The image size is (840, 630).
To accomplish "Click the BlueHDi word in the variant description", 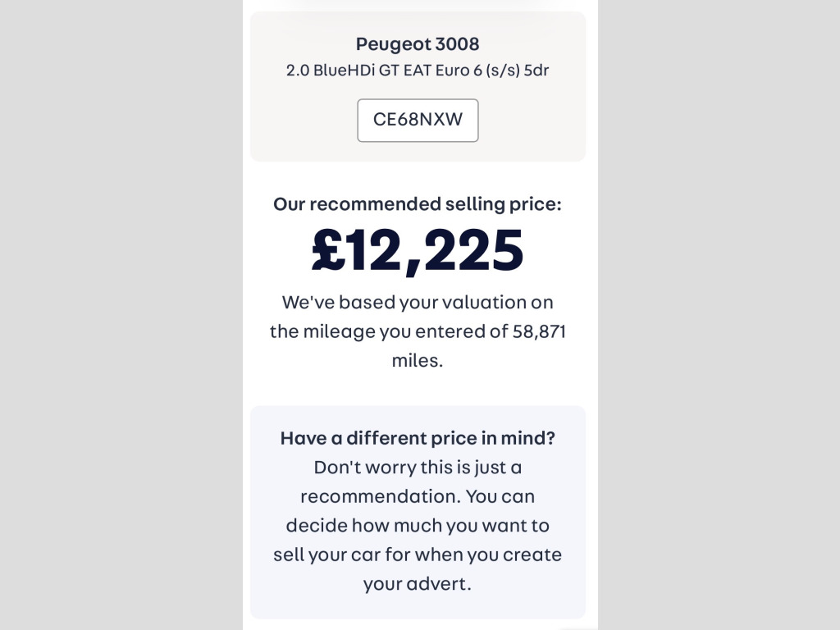I will (344, 71).
